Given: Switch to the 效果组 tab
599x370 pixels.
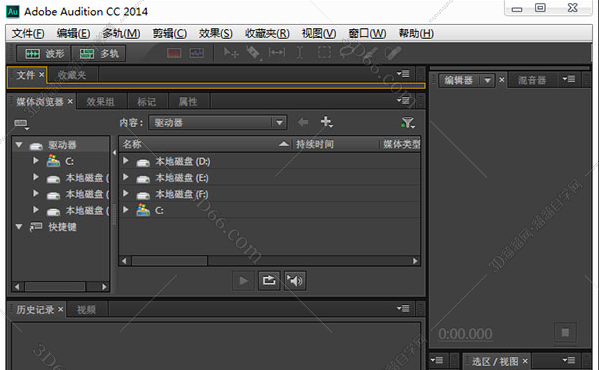Looking at the screenshot, I should pyautogui.click(x=100, y=102).
